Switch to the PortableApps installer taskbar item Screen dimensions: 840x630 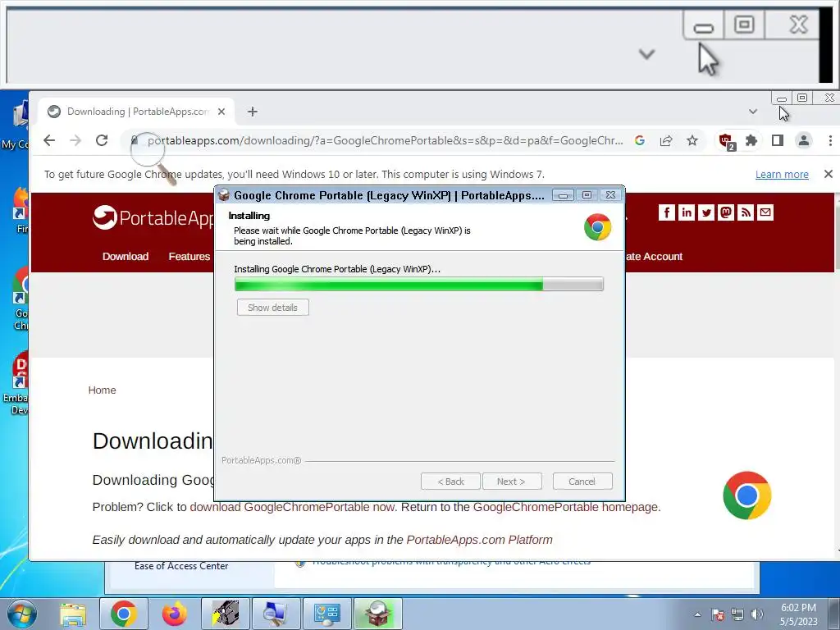378,614
